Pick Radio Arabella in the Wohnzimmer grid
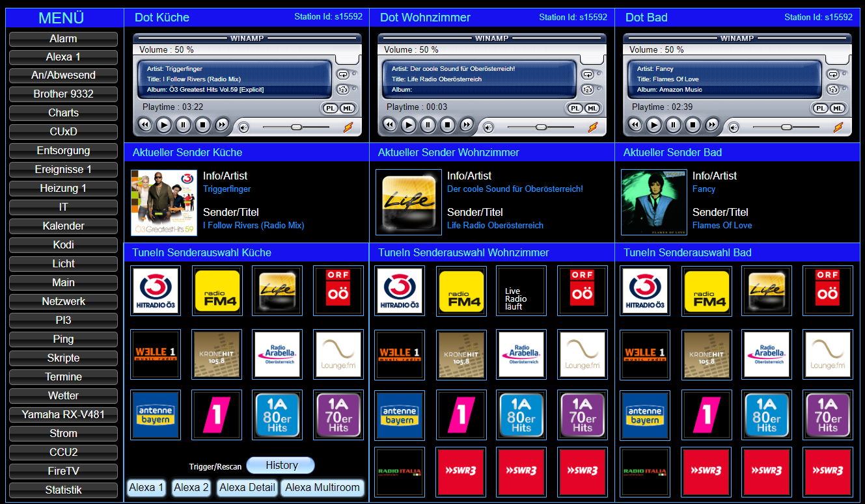This screenshot has width=865, height=504. 521,354
